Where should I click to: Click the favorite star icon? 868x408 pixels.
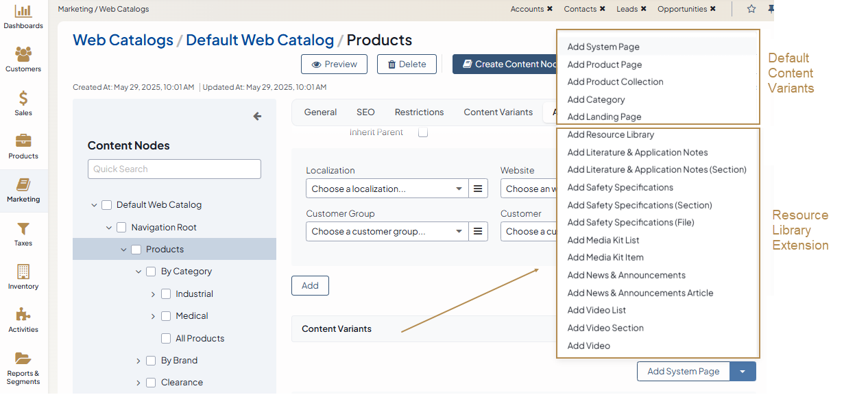(751, 9)
